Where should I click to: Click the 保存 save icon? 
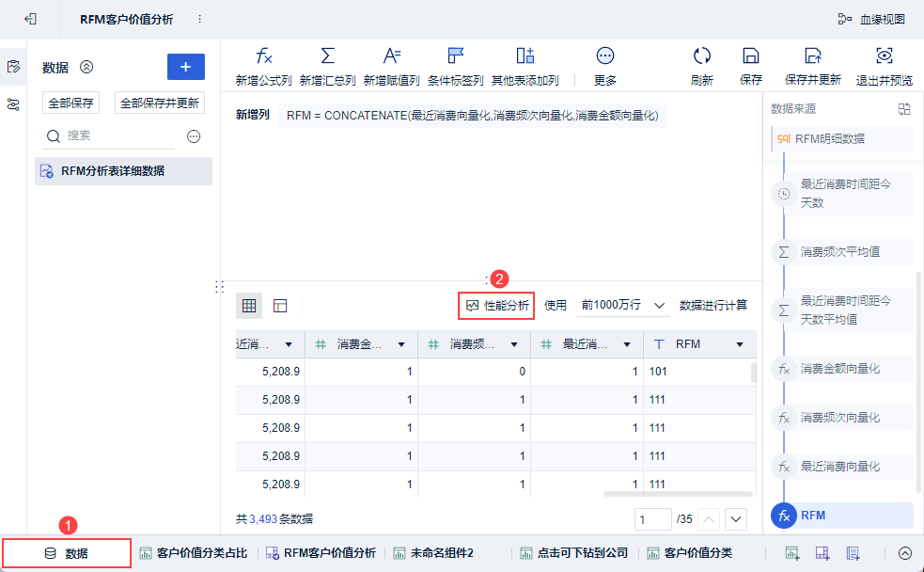coord(750,56)
